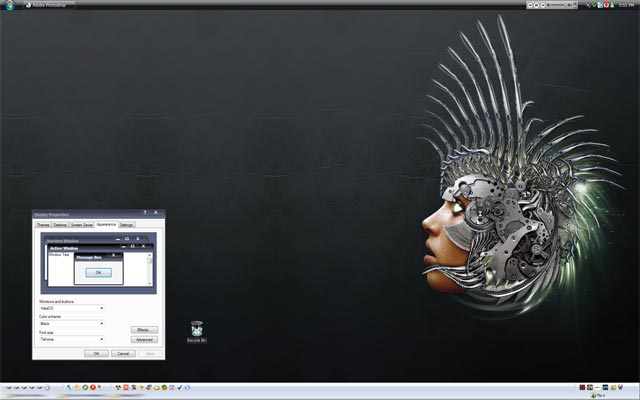Click the red circle icon in bottom dock

[x=93, y=387]
